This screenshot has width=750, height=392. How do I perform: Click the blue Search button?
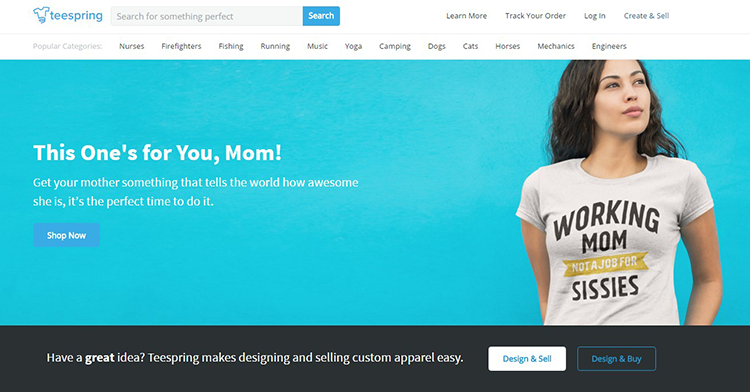[321, 16]
